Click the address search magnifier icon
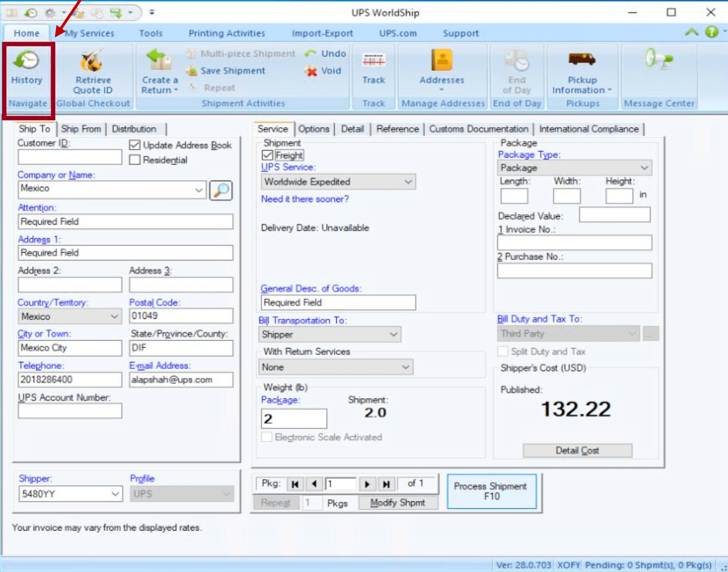The width and height of the screenshot is (728, 572). 221,190
